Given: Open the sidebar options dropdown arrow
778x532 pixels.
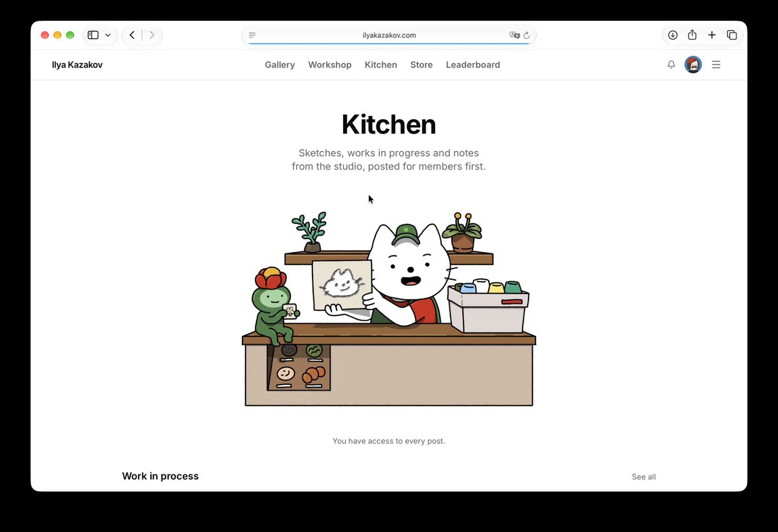Looking at the screenshot, I should pos(108,35).
